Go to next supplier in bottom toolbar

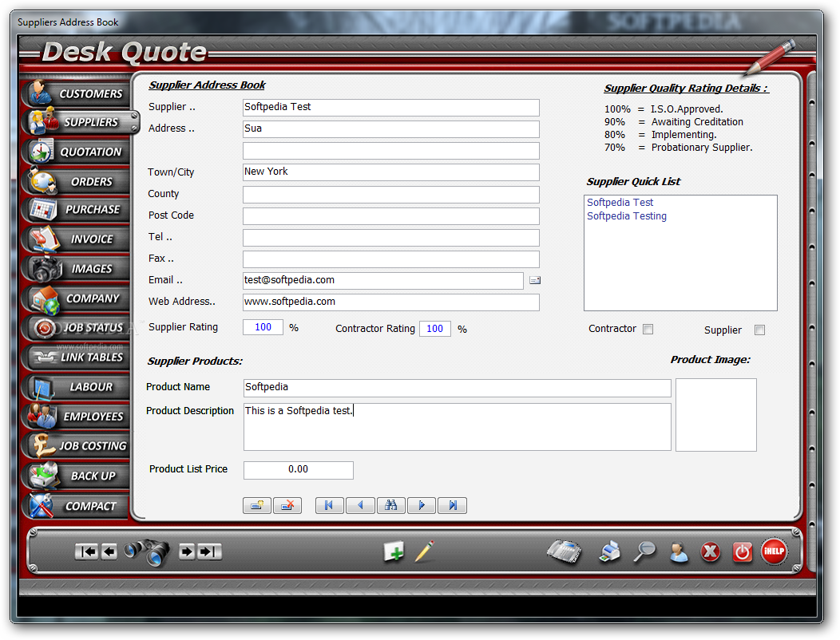[186, 551]
